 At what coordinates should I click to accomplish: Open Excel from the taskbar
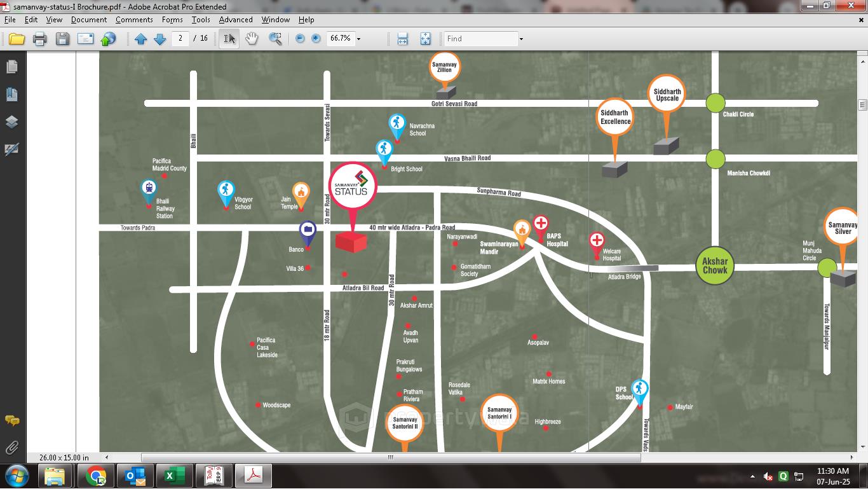174,476
